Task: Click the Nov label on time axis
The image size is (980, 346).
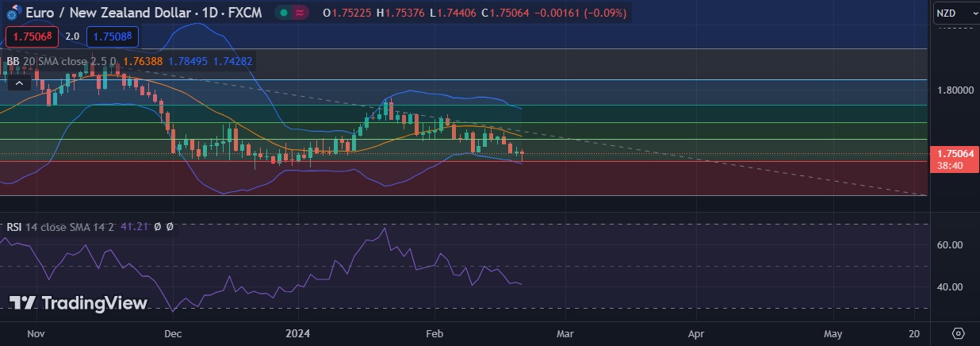Action: (36, 333)
